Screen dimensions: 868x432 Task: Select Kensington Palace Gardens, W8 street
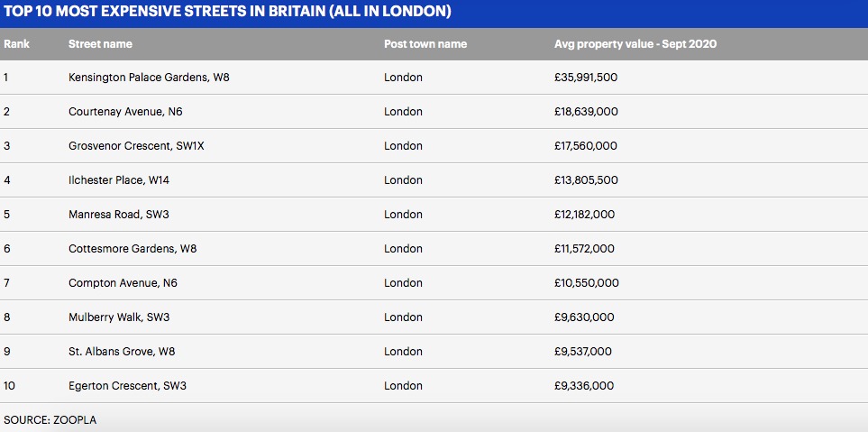point(149,78)
